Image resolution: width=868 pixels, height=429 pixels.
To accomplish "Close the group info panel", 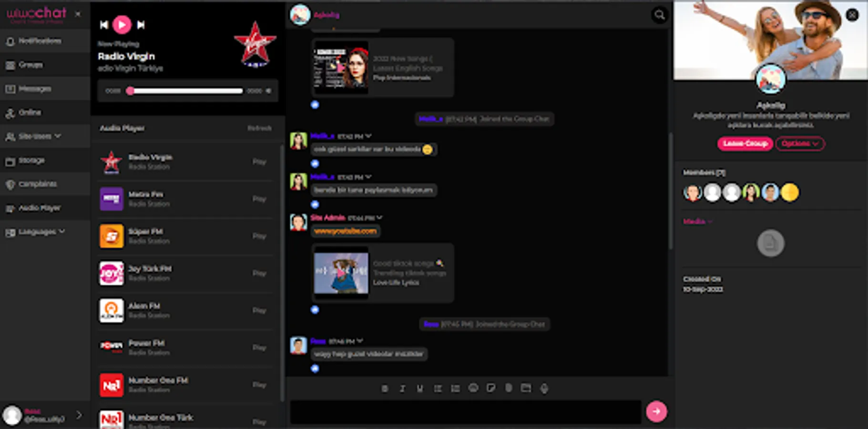I will pos(852,15).
